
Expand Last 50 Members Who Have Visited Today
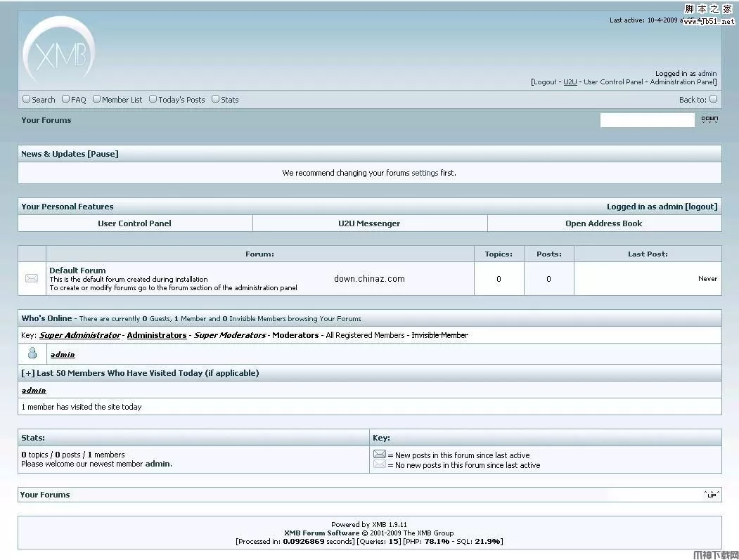[x=26, y=372]
